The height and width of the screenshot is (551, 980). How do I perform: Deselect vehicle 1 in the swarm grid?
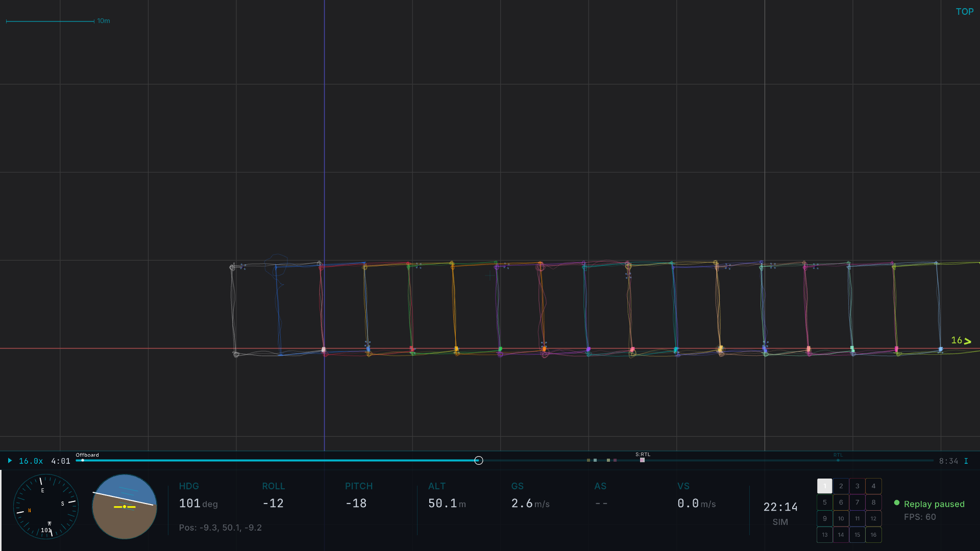pyautogui.click(x=825, y=486)
